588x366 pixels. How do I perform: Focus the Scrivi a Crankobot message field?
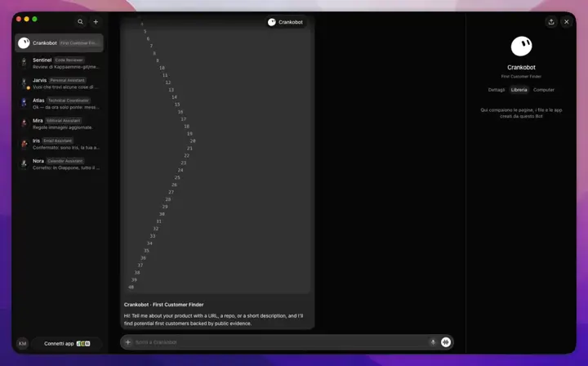[279, 342]
